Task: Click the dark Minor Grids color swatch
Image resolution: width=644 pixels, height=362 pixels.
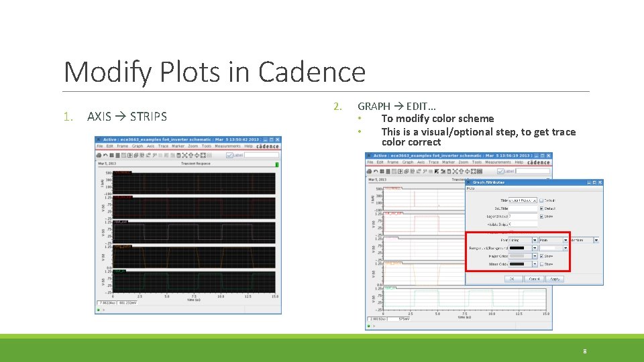Action: [517, 264]
